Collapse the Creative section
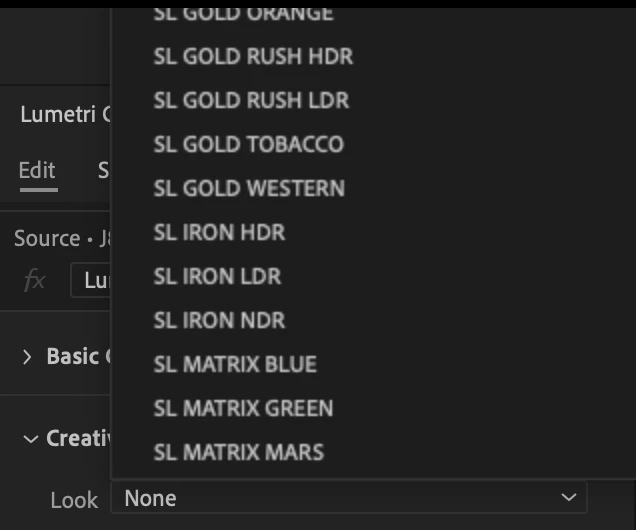This screenshot has width=636, height=530. pyautogui.click(x=31, y=439)
